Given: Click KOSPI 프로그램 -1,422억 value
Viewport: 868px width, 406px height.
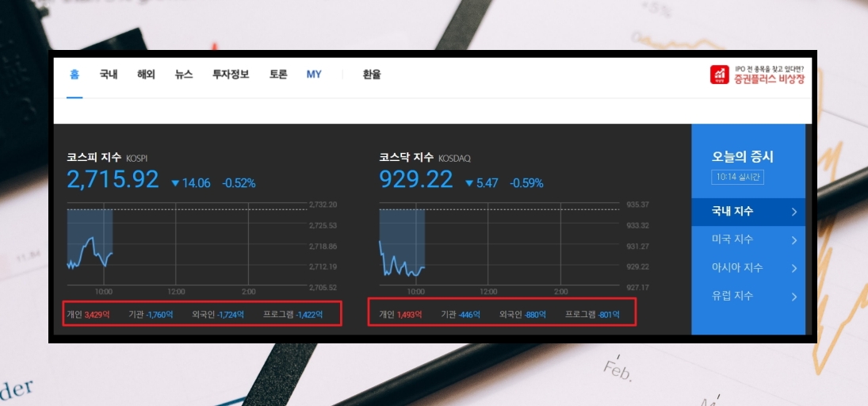Looking at the screenshot, I should point(309,315).
